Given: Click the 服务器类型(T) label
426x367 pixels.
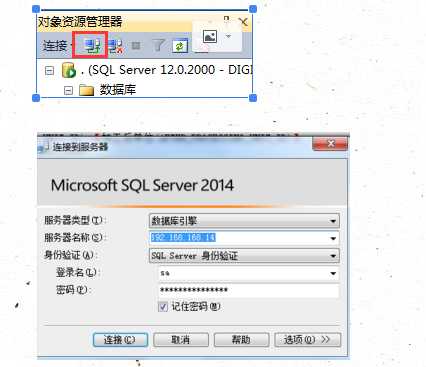Looking at the screenshot, I should [74, 220].
